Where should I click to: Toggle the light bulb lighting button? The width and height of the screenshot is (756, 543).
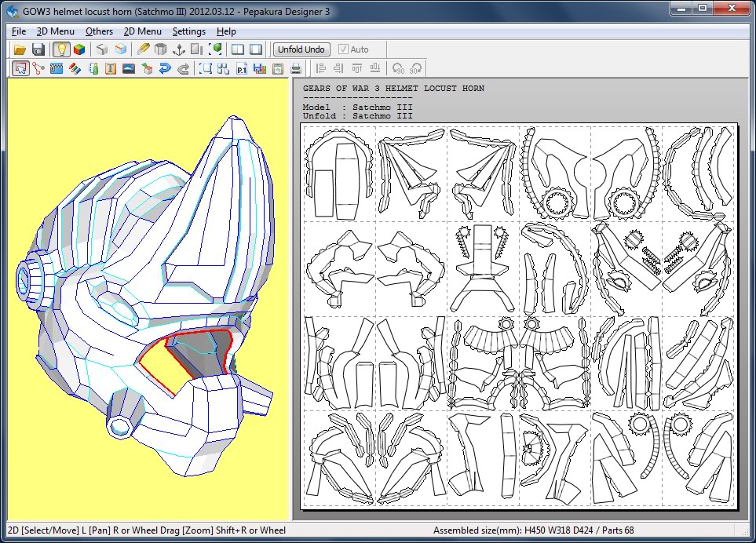click(61, 49)
